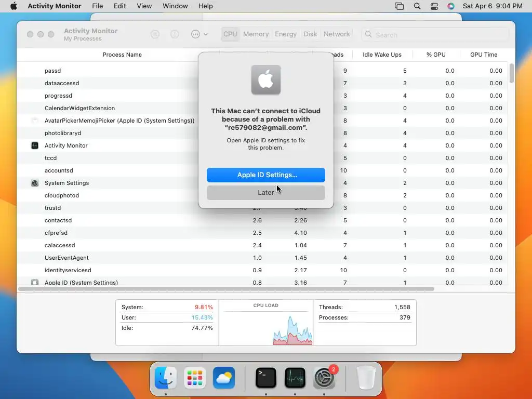Click the Apple ID (System Settings) row icon
The width and height of the screenshot is (532, 399).
point(35,282)
